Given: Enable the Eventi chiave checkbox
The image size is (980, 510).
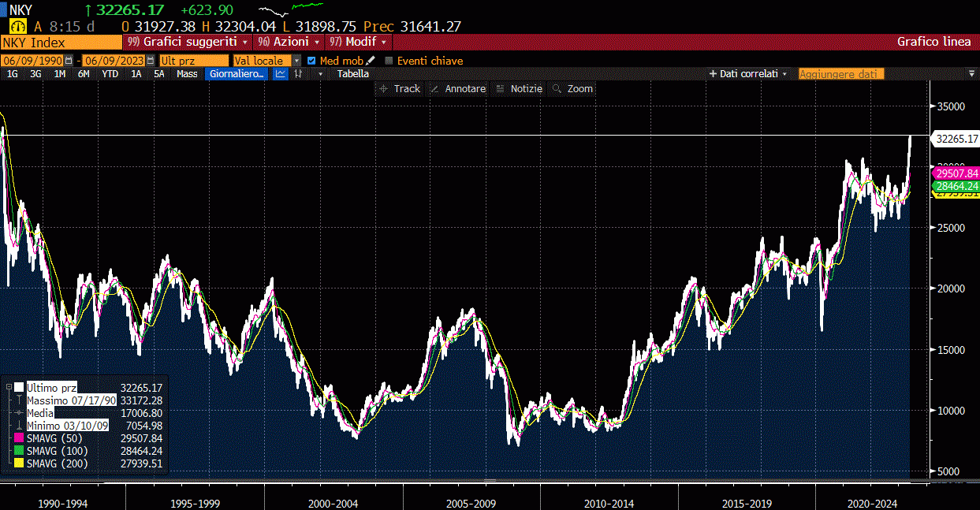Looking at the screenshot, I should tap(389, 61).
